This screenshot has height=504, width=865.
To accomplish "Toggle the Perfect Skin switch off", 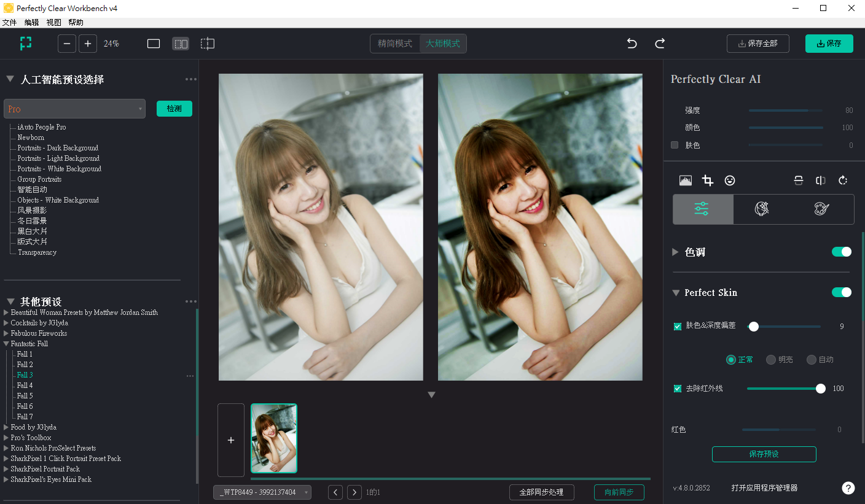I will click(841, 292).
